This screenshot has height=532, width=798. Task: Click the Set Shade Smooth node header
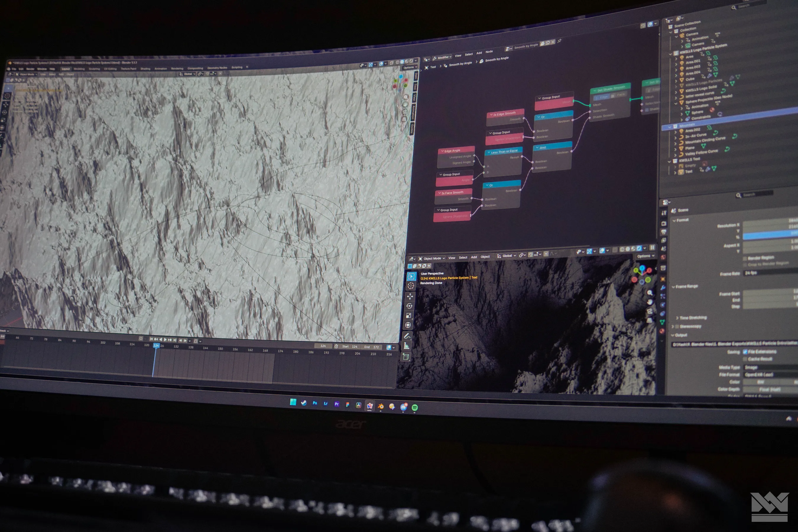click(x=610, y=89)
